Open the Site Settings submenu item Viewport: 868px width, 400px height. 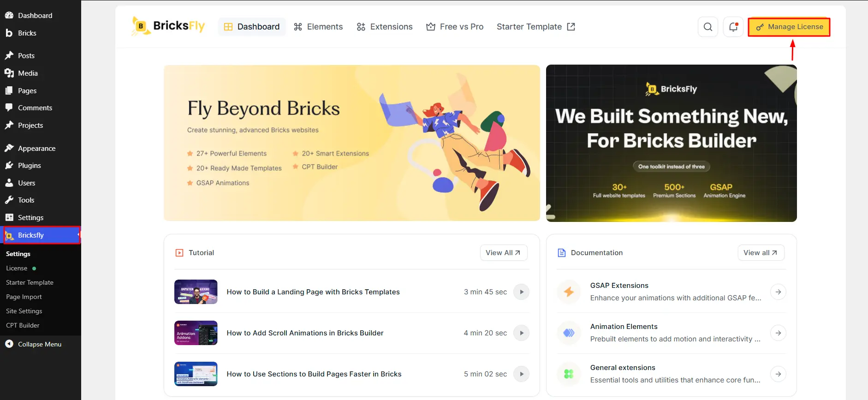coord(24,311)
